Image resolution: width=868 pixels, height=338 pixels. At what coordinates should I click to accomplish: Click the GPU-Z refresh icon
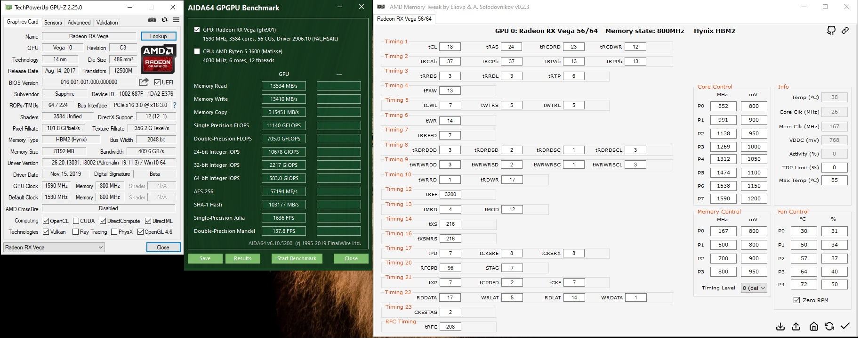coord(164,20)
